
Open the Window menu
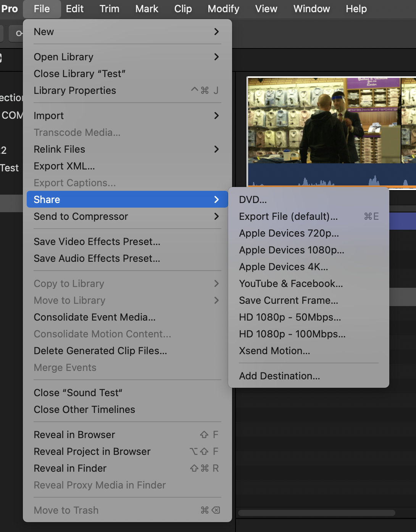point(311,8)
